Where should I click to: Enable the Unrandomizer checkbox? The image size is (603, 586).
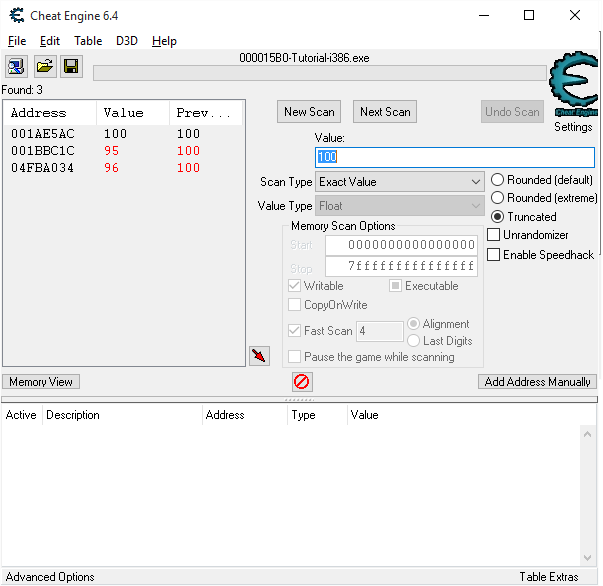[x=494, y=235]
